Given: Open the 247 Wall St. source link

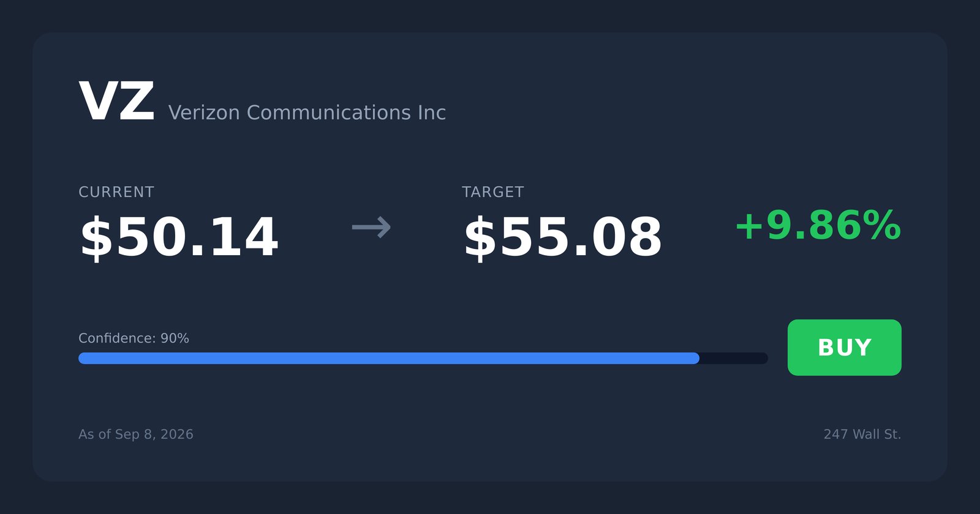Looking at the screenshot, I should tap(862, 434).
